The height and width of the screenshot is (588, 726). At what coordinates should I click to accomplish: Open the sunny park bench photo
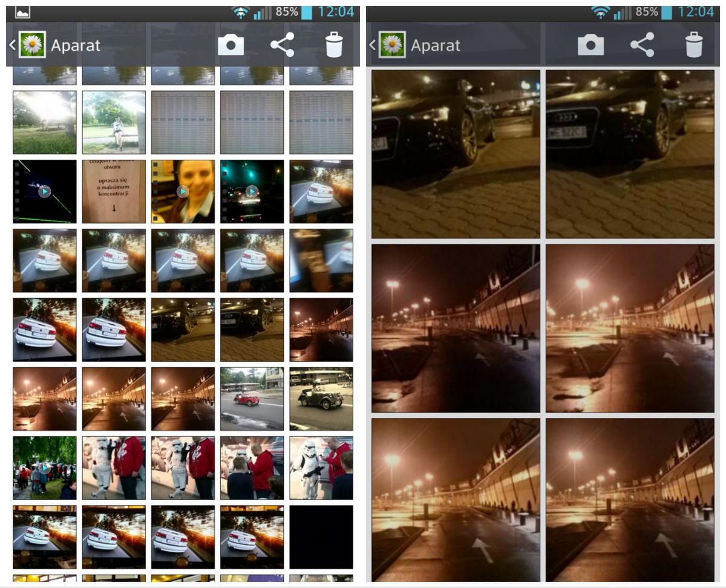coord(45,122)
